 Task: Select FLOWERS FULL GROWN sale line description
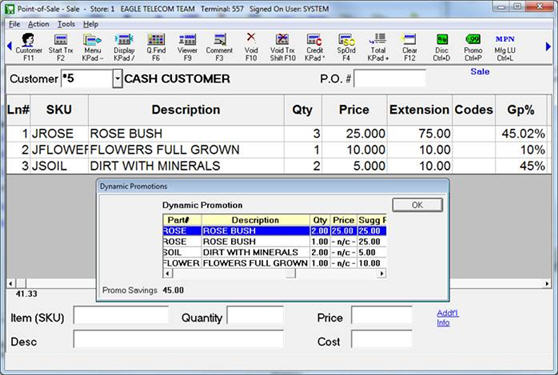[x=165, y=150]
